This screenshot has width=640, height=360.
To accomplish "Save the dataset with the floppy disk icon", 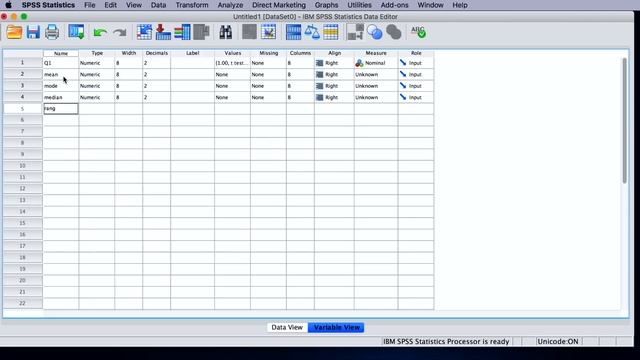I will point(33,32).
